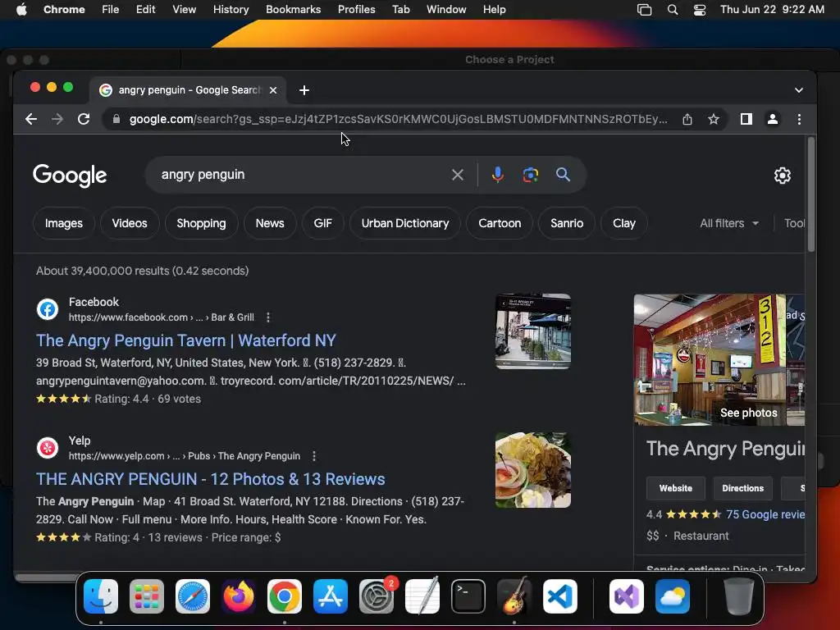This screenshot has height=630, width=840.
Task: Launch Safari from the Dock
Action: 193,596
